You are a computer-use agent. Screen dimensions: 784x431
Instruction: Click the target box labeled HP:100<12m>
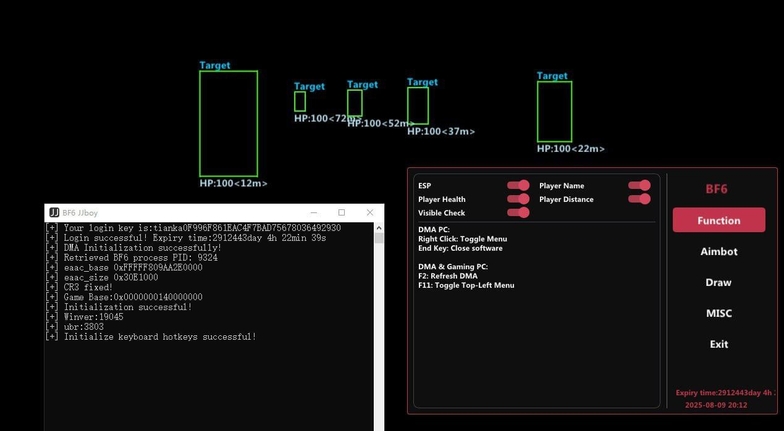coord(228,123)
